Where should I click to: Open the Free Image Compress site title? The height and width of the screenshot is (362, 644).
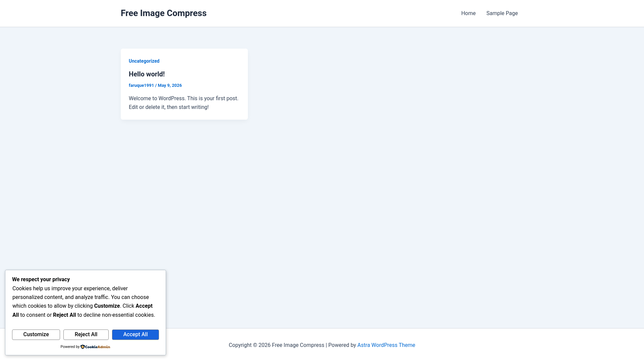pyautogui.click(x=164, y=13)
